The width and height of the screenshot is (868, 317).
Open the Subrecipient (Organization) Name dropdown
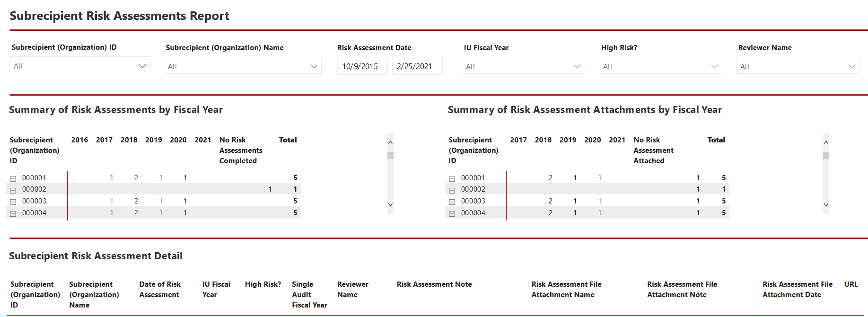coord(243,66)
